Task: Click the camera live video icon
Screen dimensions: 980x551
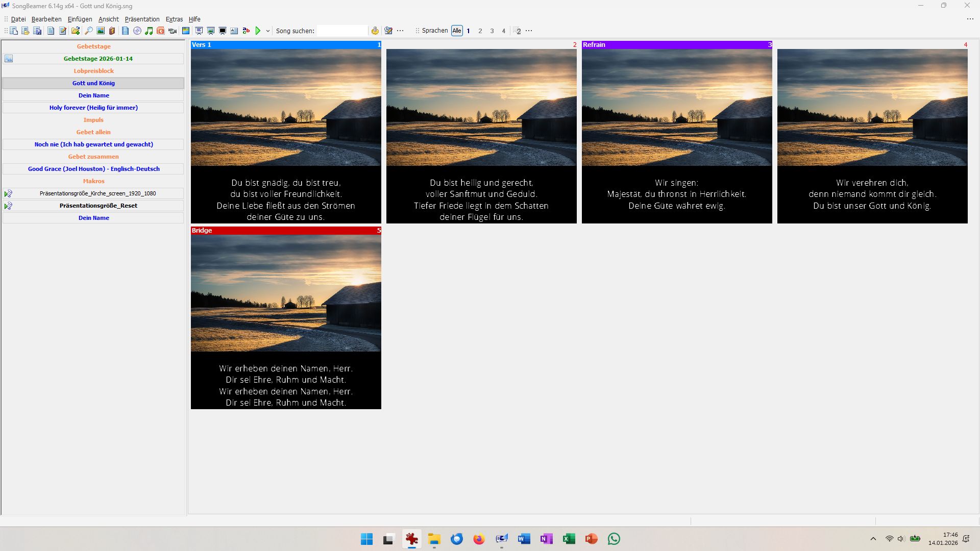Action: [x=173, y=31]
